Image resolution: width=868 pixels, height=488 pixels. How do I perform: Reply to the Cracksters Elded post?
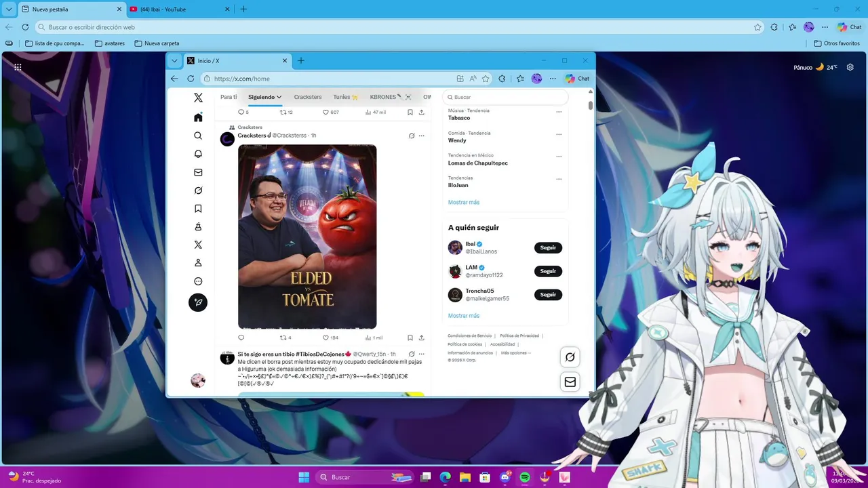241,338
